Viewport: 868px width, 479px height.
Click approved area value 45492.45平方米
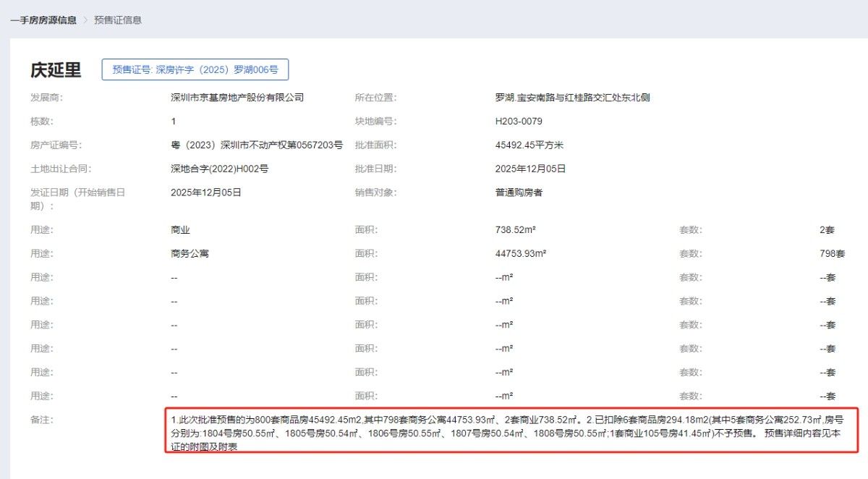tap(529, 145)
